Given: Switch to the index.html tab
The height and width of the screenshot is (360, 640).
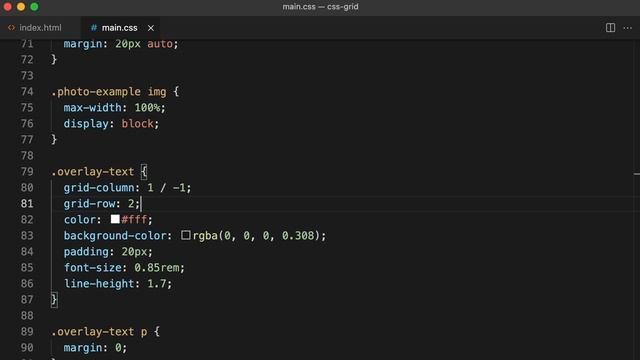Looking at the screenshot, I should (40, 28).
